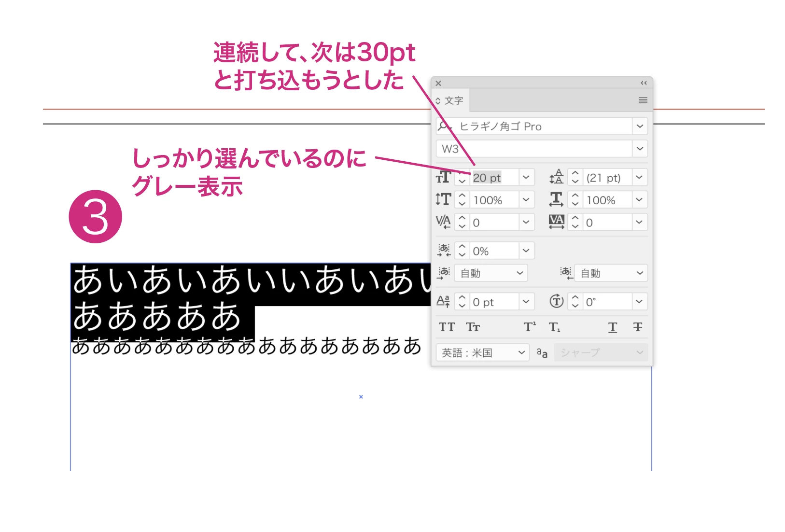Viewport: 785px width, 532px height.
Task: Click the font search magnifier icon
Action: [444, 126]
